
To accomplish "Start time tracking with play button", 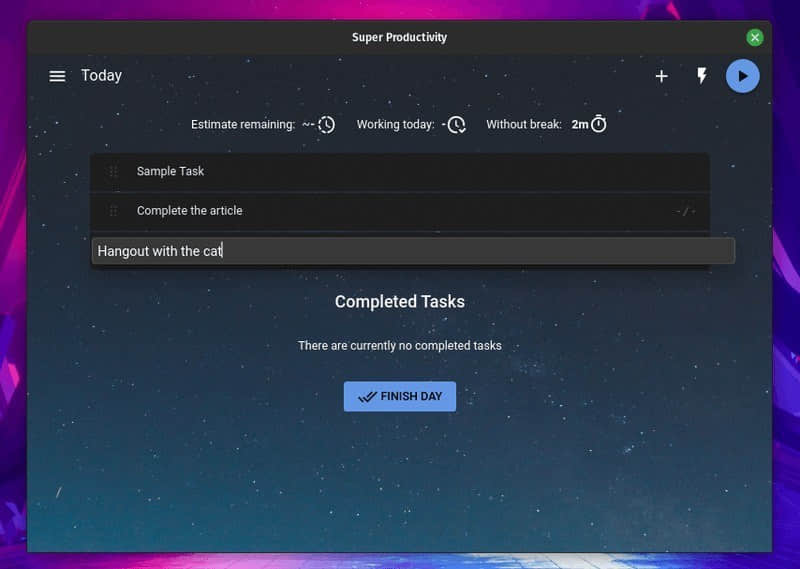I will [x=742, y=76].
